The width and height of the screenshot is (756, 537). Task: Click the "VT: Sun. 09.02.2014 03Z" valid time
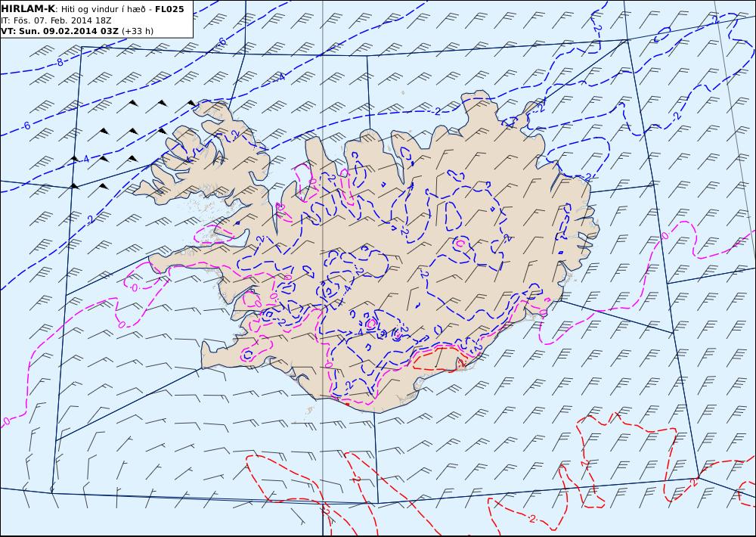pos(60,31)
